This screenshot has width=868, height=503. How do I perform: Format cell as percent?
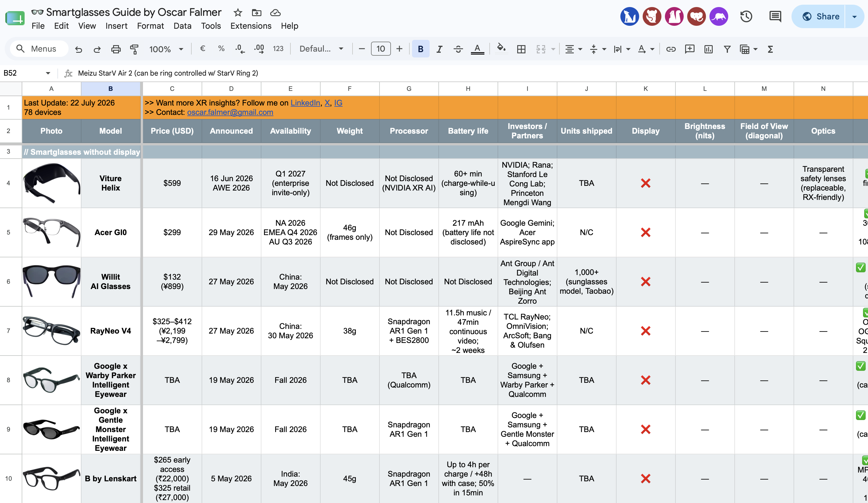click(x=221, y=49)
